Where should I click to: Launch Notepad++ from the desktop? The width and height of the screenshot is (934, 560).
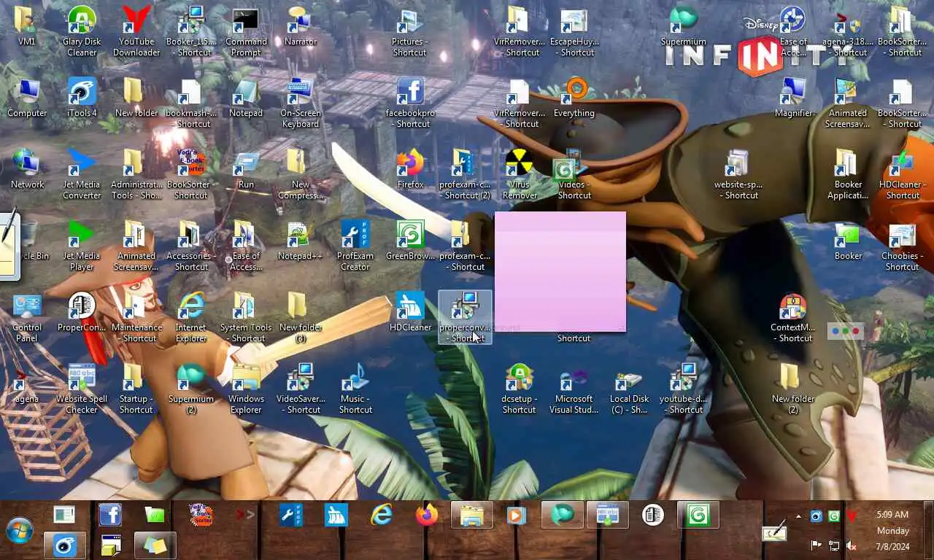[x=301, y=241]
